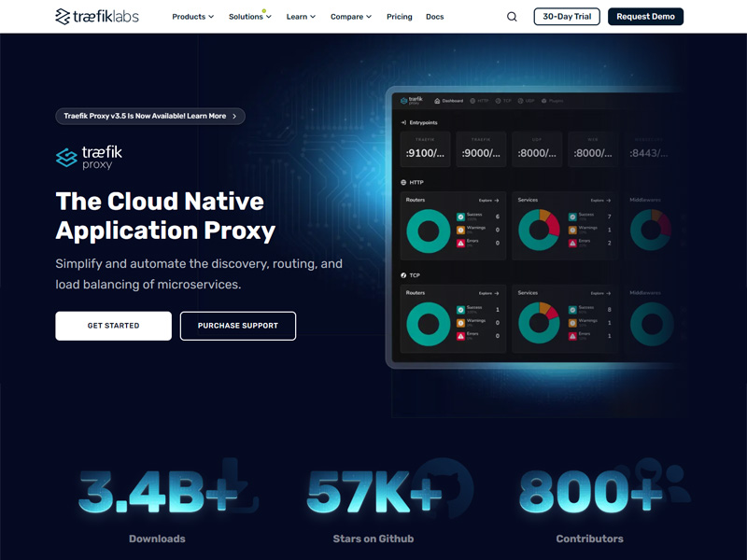Image resolution: width=747 pixels, height=560 pixels.
Task: Open the Products dropdown
Action: [x=192, y=16]
